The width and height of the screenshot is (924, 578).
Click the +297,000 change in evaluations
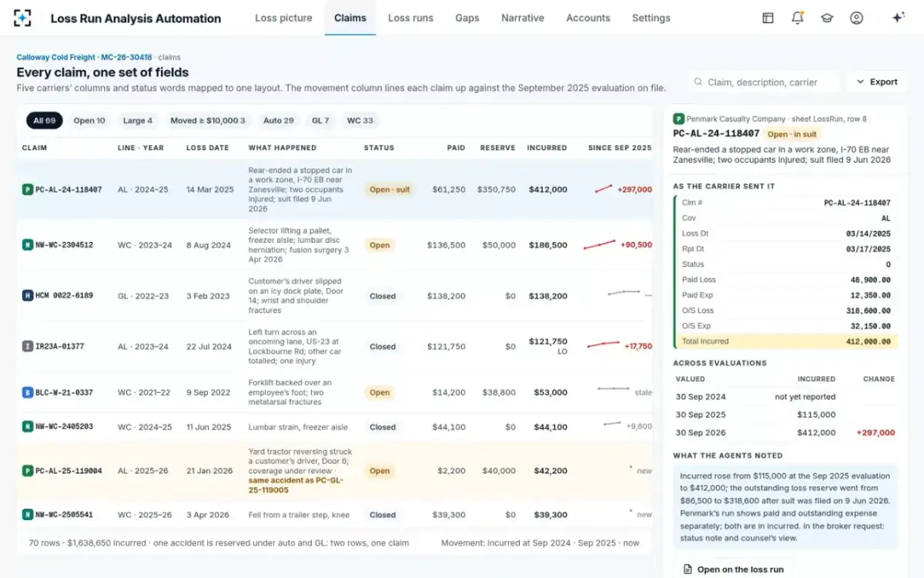click(x=876, y=433)
